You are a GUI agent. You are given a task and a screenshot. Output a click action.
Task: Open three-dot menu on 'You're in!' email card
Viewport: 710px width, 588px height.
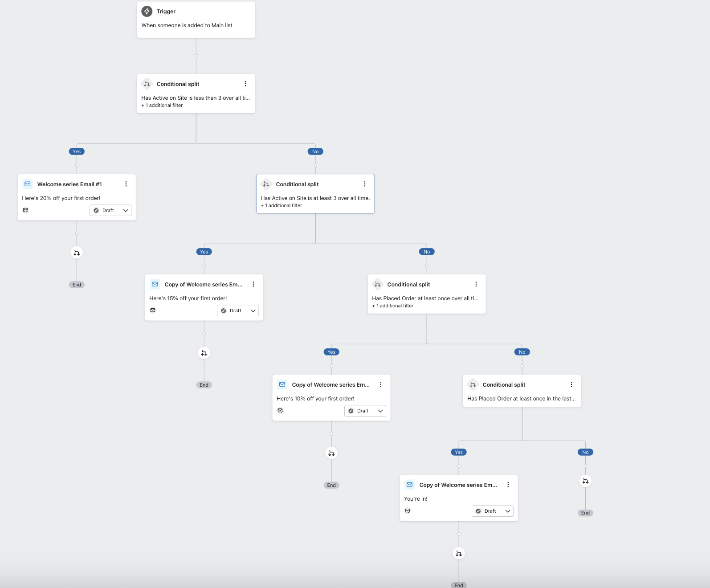click(x=508, y=485)
